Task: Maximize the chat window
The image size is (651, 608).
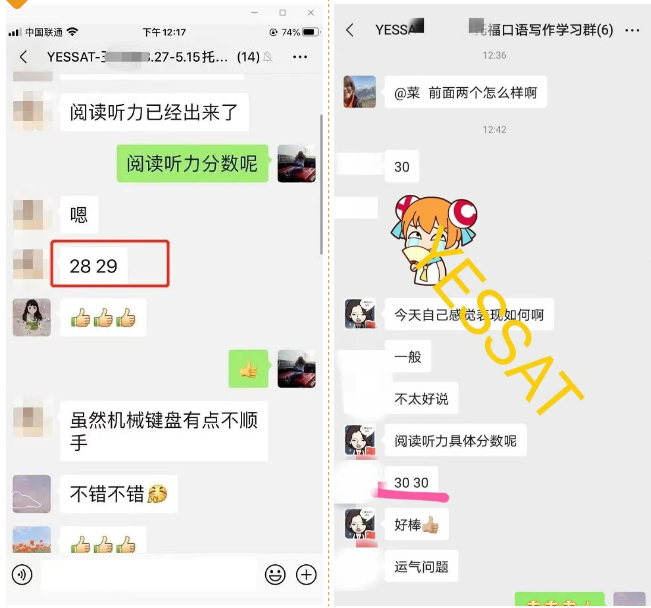Action: click(x=283, y=13)
